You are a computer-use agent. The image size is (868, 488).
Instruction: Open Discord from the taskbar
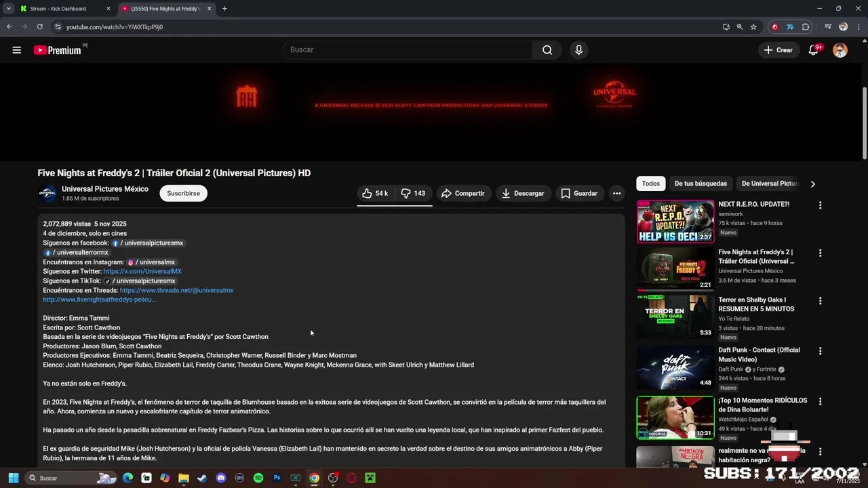220,478
